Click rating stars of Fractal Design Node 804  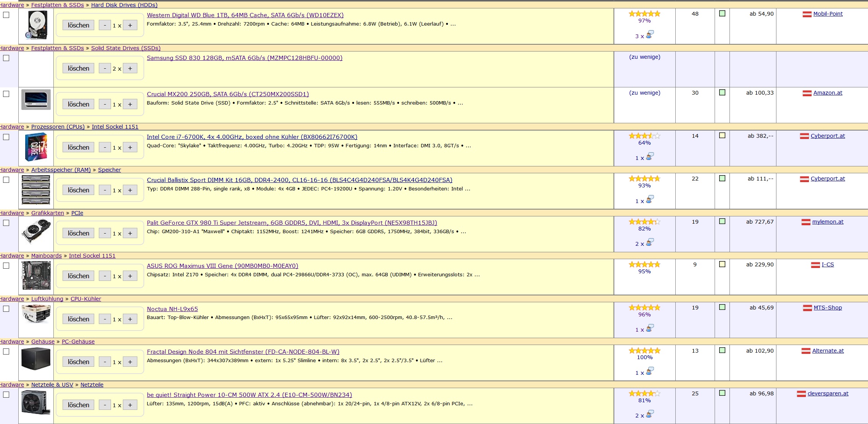(644, 350)
